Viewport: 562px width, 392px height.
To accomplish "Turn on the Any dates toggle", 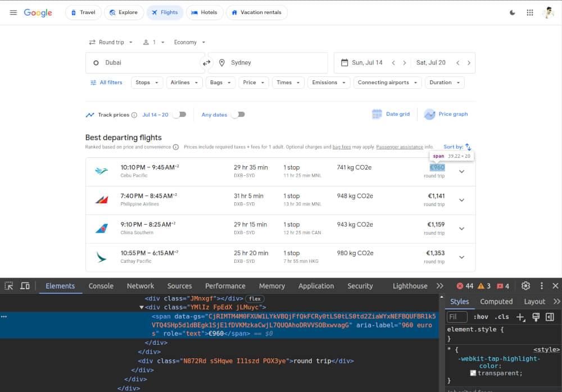I will (x=238, y=114).
